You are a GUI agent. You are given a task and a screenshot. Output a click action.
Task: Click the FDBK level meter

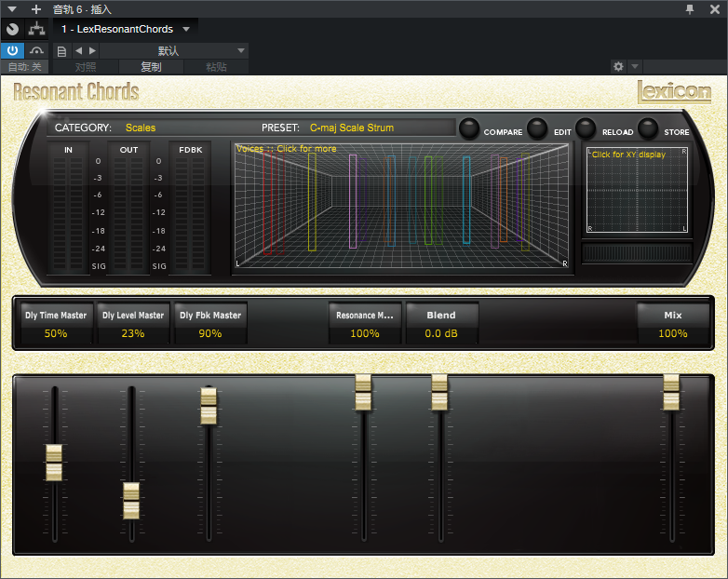point(190,209)
